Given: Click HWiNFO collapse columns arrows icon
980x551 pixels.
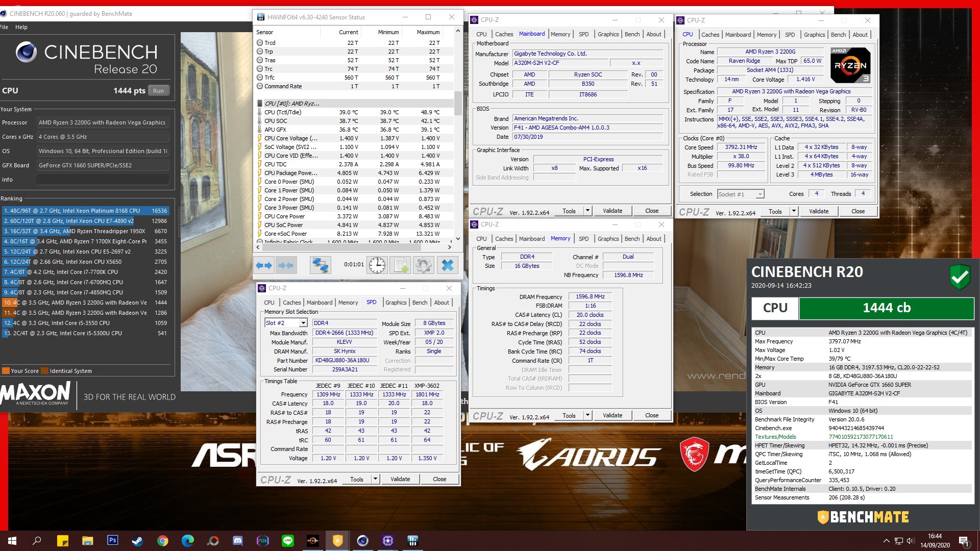Looking at the screenshot, I should pos(286,265).
